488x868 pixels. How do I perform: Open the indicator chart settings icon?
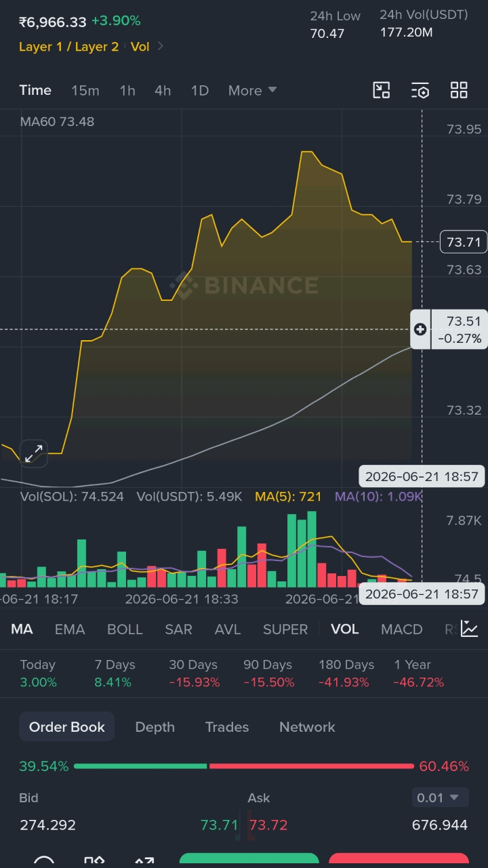click(x=470, y=628)
